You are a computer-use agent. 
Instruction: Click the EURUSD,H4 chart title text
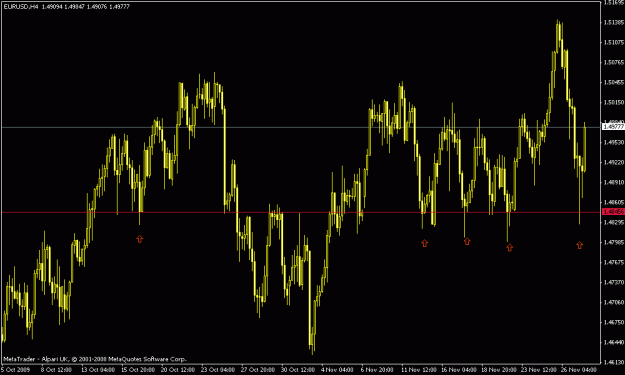pyautogui.click(x=20, y=7)
